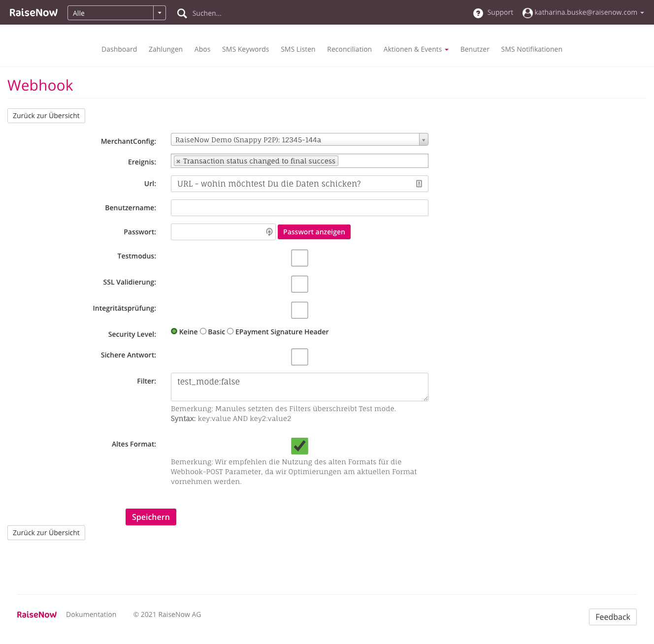Open the Dashboard tab

pyautogui.click(x=119, y=49)
